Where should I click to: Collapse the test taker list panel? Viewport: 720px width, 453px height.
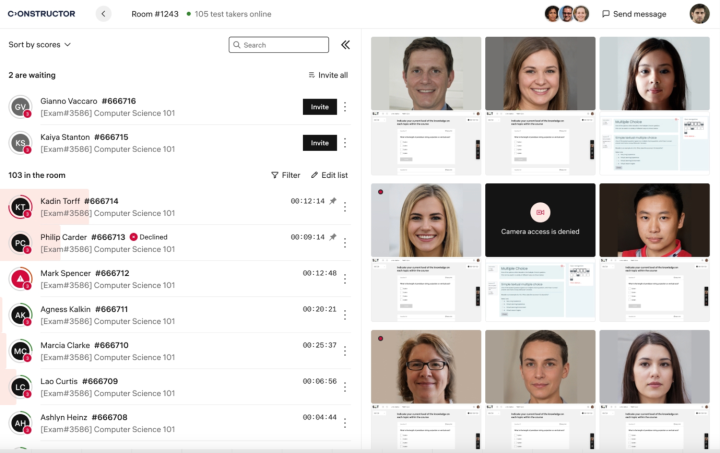point(345,45)
